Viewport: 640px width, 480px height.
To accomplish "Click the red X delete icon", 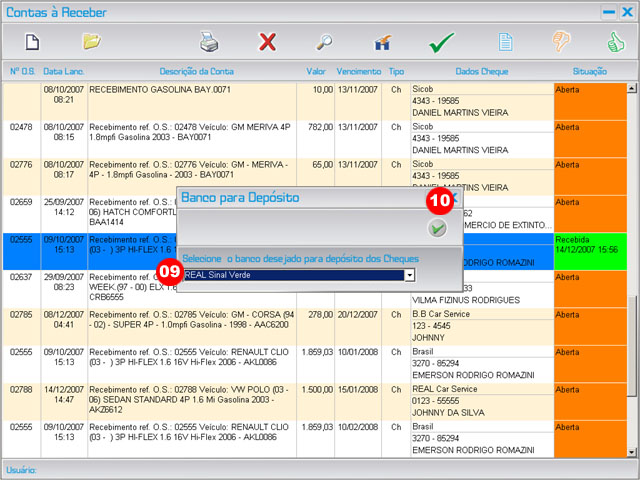I will pos(267,42).
